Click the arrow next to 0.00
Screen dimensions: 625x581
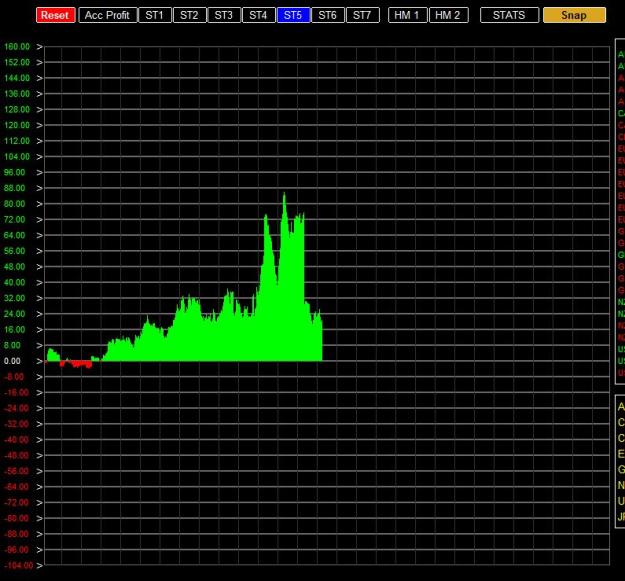click(x=39, y=361)
